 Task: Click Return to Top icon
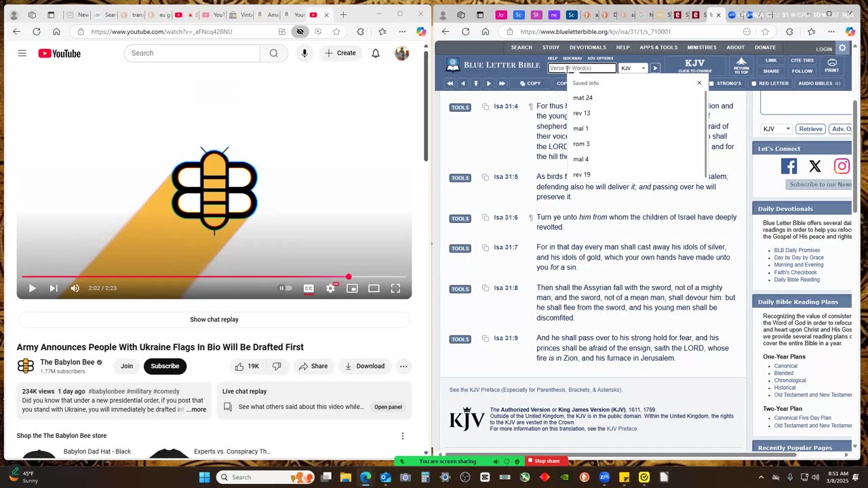tap(741, 65)
